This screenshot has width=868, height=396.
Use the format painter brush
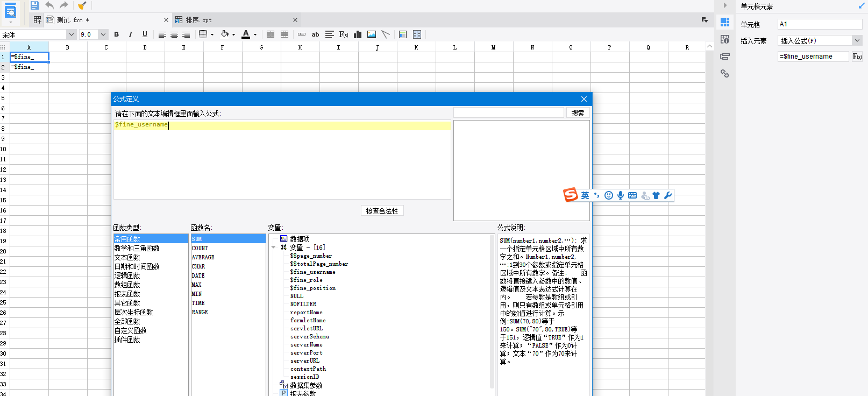tap(82, 5)
